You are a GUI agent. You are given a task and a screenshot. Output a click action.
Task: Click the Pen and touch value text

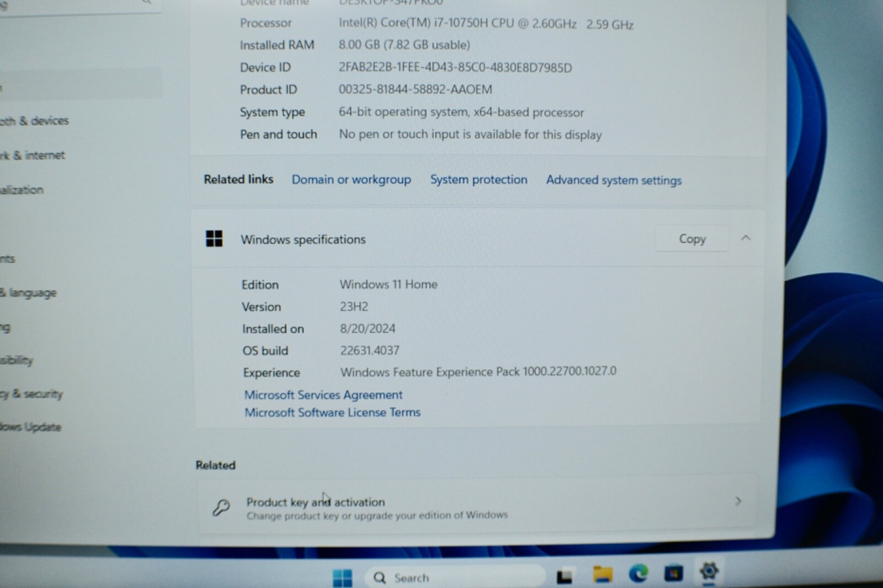pos(470,135)
